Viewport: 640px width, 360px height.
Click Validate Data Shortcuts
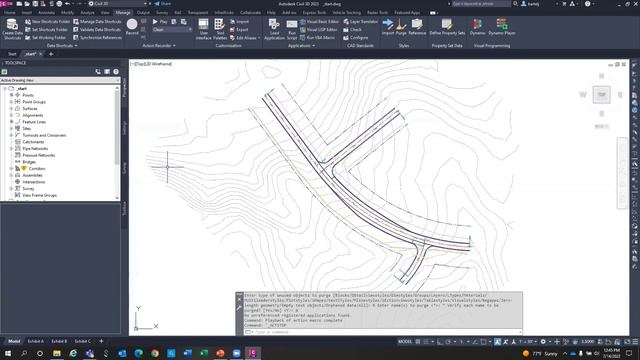[97, 30]
